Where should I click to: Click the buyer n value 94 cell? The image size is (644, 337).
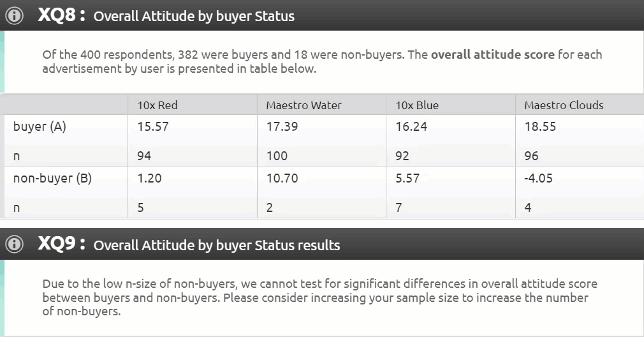click(x=144, y=156)
